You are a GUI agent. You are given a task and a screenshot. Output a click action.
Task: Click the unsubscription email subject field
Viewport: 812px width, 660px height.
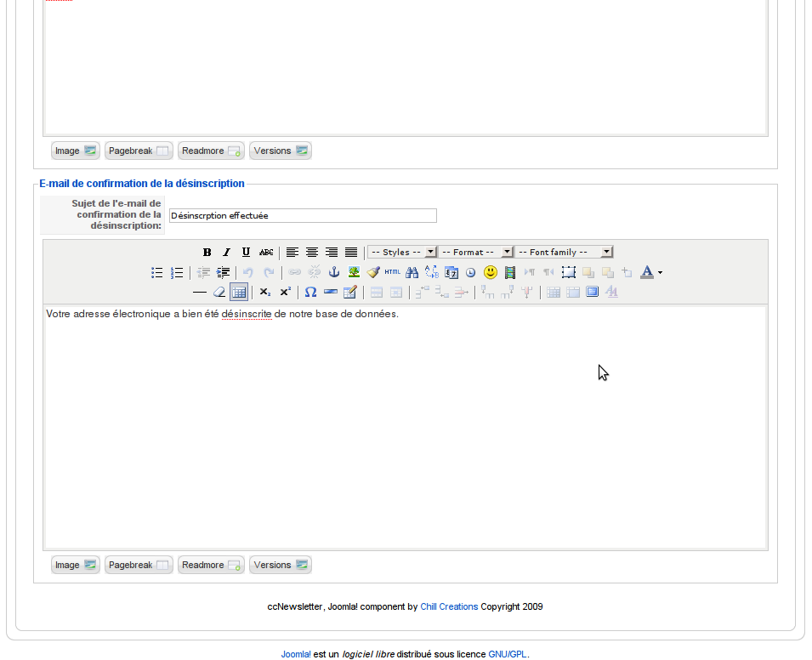[303, 216]
